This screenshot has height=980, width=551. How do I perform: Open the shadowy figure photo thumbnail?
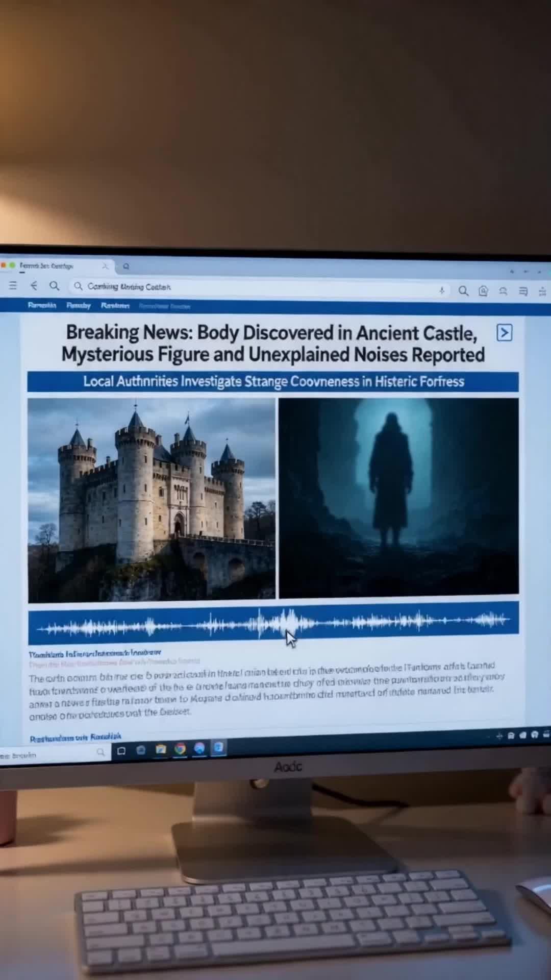(398, 497)
